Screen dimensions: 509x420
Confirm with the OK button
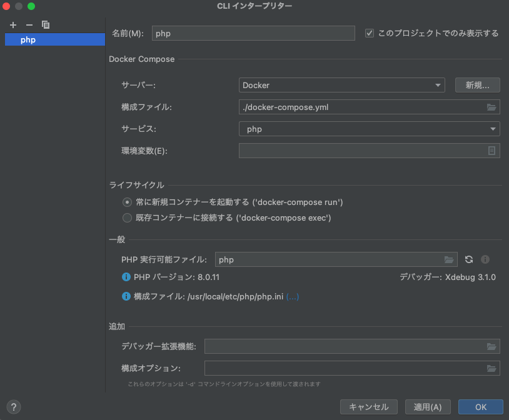[481, 407]
